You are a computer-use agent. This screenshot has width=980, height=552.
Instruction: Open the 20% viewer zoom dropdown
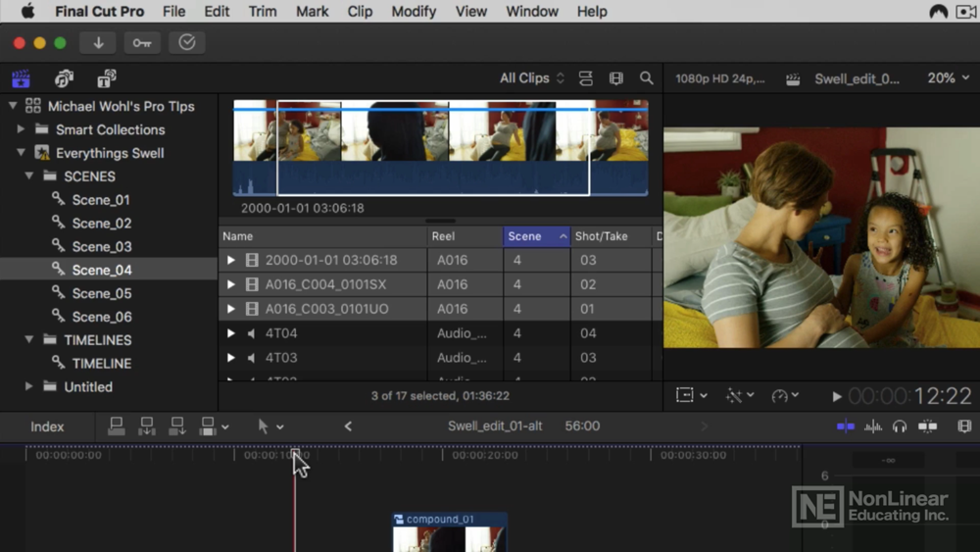(x=948, y=78)
